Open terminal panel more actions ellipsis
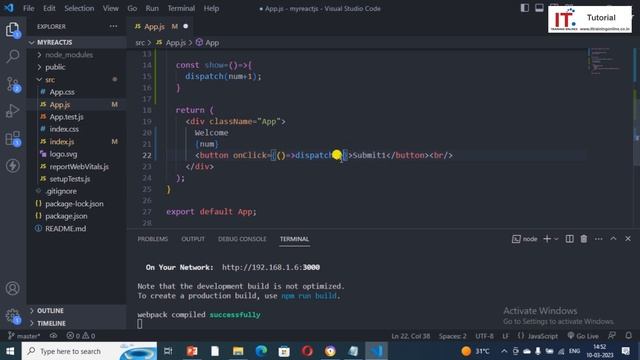 click(598, 239)
